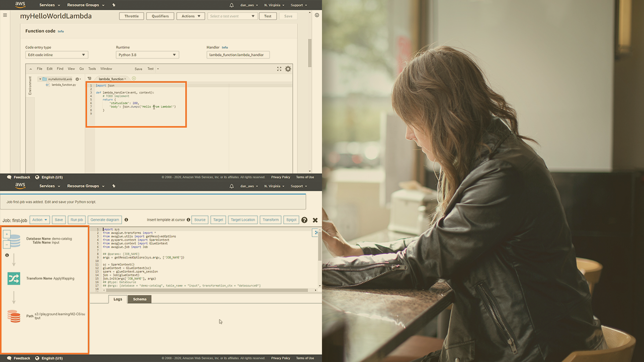Add a new editor tab with the plus icon

[x=134, y=78]
